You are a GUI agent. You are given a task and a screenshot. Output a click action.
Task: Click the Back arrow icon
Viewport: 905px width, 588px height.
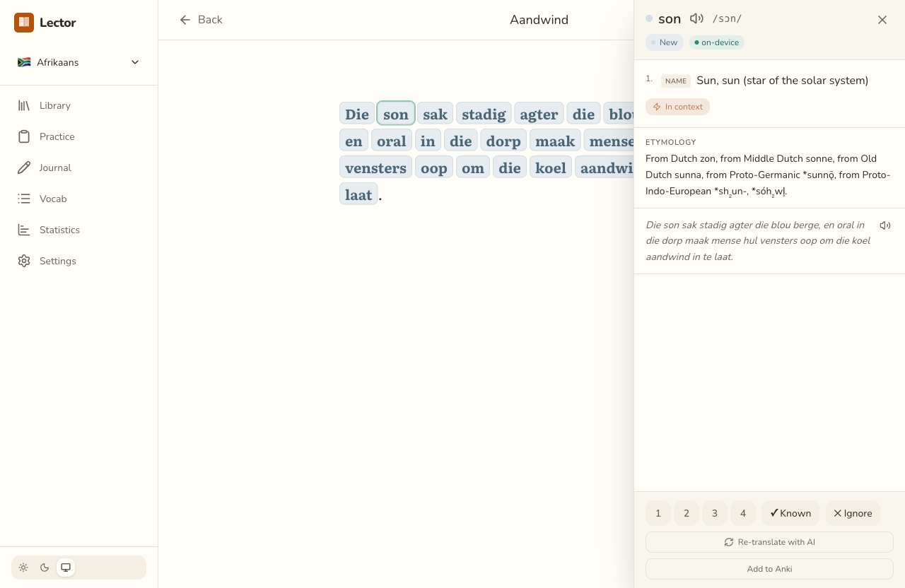(185, 20)
